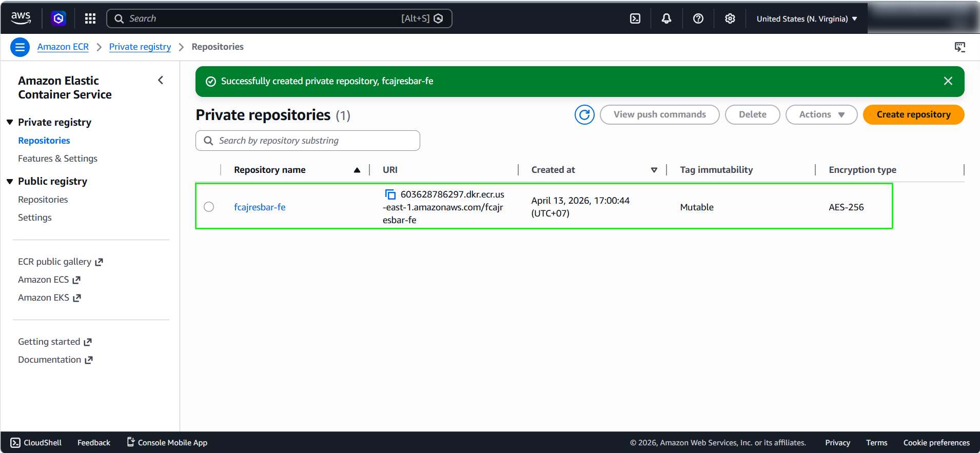Open the Terms footer link
This screenshot has height=453, width=980.
[876, 443]
